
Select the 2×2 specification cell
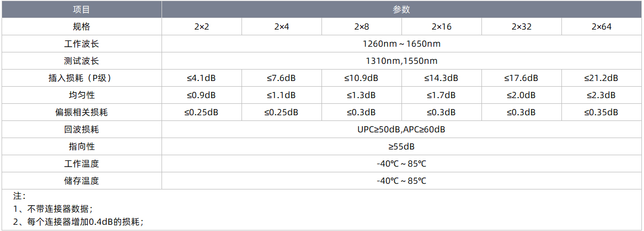point(202,26)
